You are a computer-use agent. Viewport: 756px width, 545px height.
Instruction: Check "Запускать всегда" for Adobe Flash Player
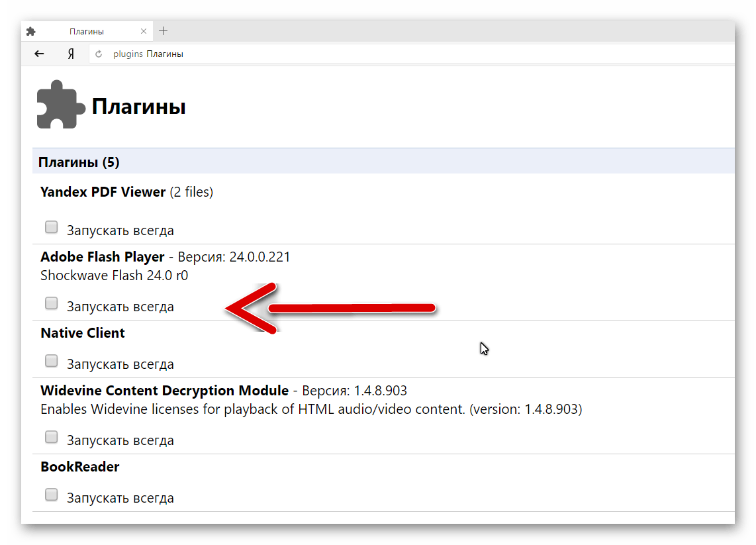coord(51,304)
